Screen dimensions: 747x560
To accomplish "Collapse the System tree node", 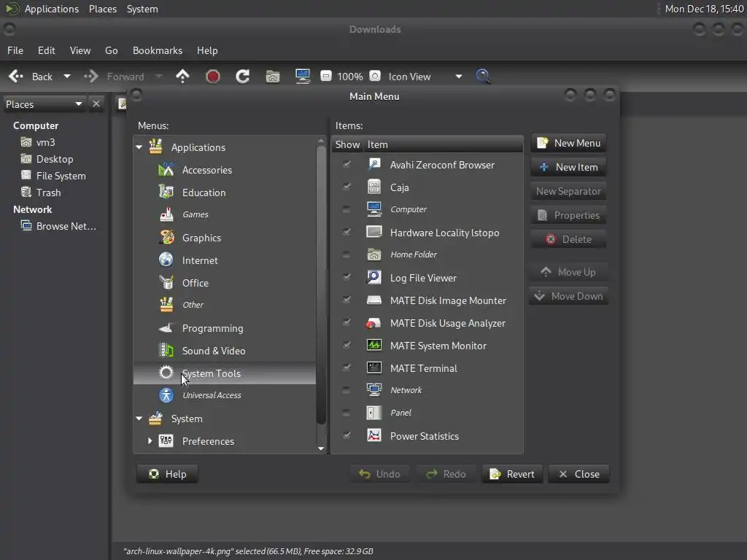I will pos(139,418).
